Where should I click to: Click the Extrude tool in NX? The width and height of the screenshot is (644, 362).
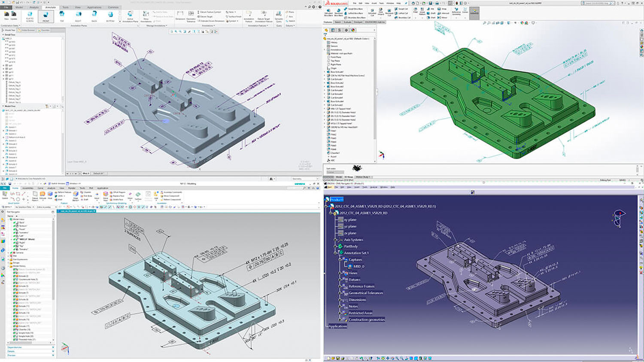[x=43, y=195]
